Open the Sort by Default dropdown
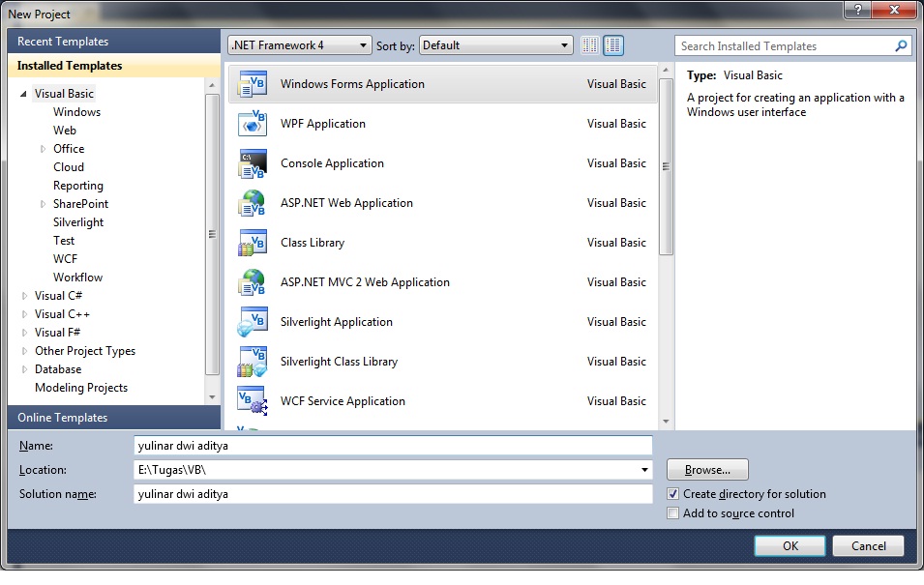924x585 pixels. [x=495, y=45]
